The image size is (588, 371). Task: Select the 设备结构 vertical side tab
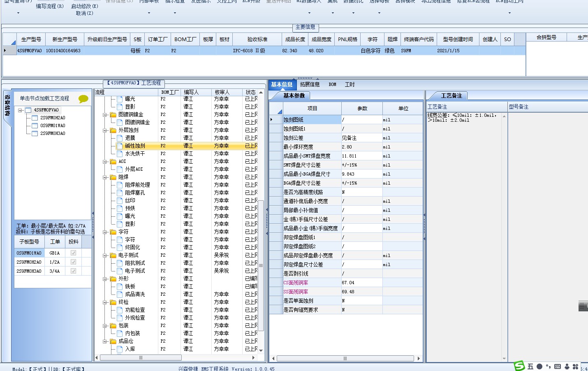(x=7, y=106)
